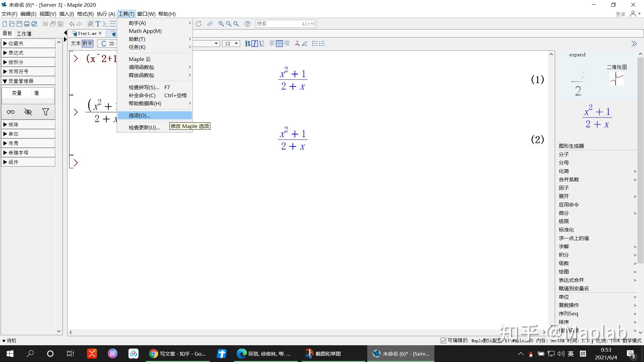
Task: Open Chrome window in the taskbar
Action: (x=178, y=354)
